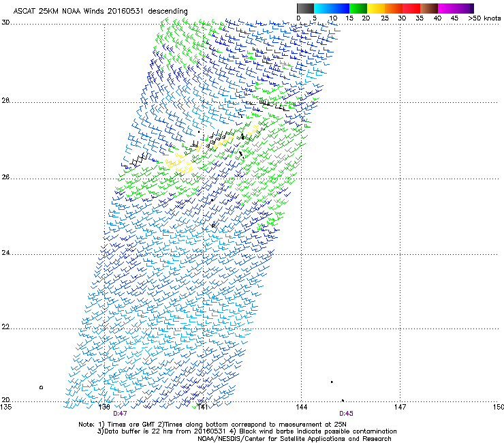Click the orange 25–30 knots color segment
The image size is (504, 443).
394,8
